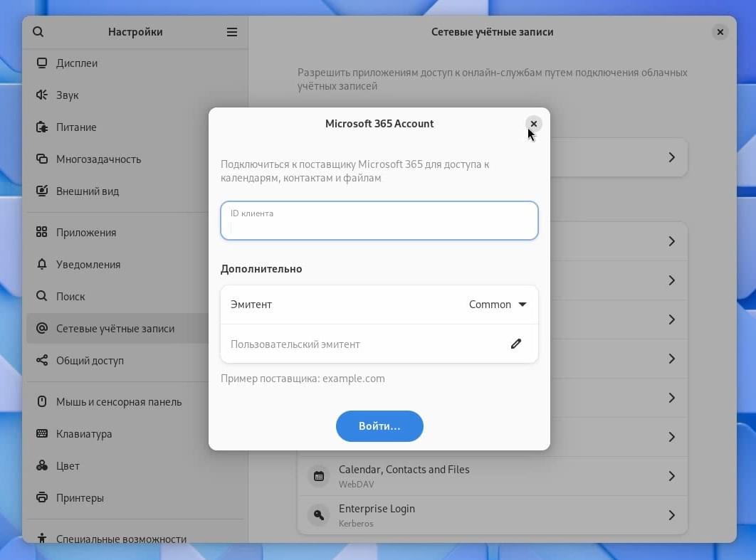Focus the ID клиента input field
Image resolution: width=756 pixels, height=560 pixels.
pyautogui.click(x=379, y=221)
